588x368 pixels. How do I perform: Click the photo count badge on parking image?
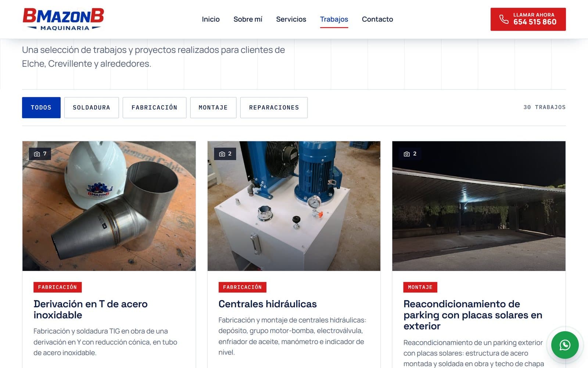(410, 154)
